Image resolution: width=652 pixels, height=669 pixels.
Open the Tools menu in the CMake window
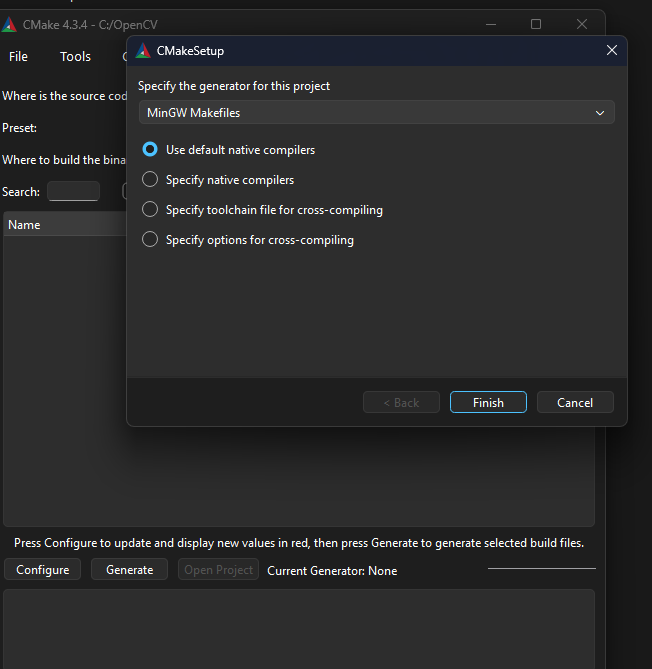[75, 56]
